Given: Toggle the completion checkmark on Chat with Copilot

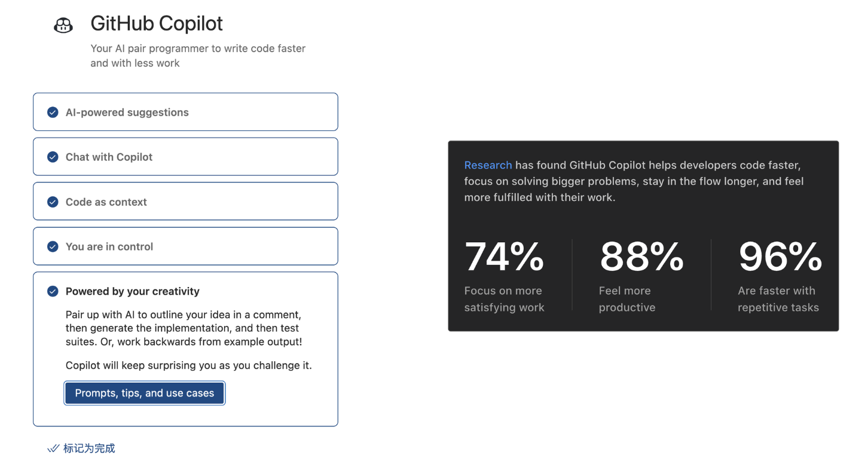Looking at the screenshot, I should pos(53,157).
